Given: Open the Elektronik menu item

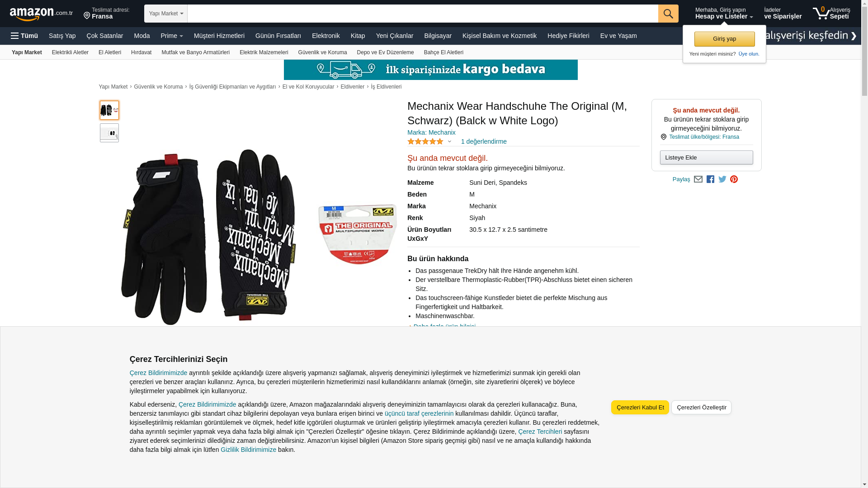Looking at the screenshot, I should [x=325, y=36].
